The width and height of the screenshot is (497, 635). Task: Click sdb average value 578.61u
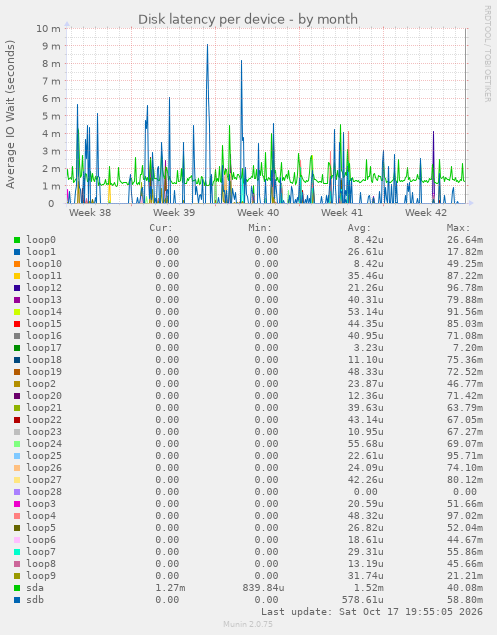(363, 600)
